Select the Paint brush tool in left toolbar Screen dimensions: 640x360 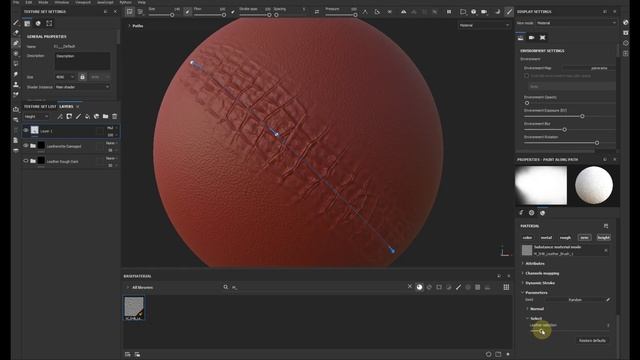[16, 22]
